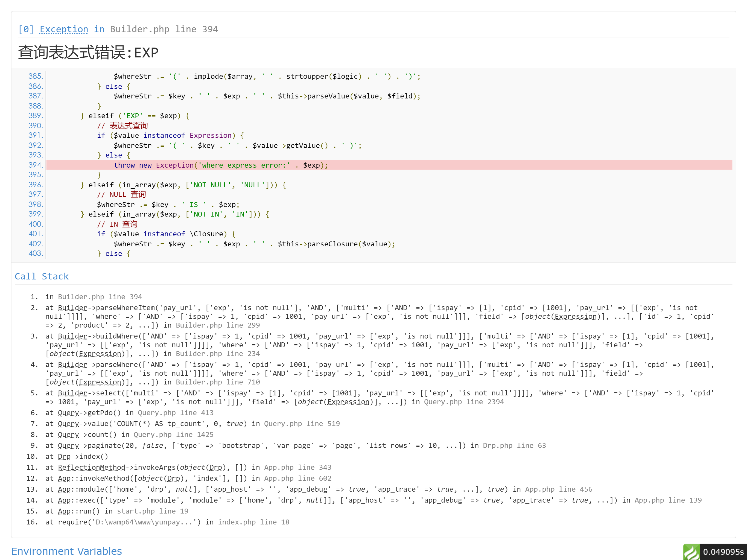Click the 0.049095s runtime trace badge

[x=723, y=552]
